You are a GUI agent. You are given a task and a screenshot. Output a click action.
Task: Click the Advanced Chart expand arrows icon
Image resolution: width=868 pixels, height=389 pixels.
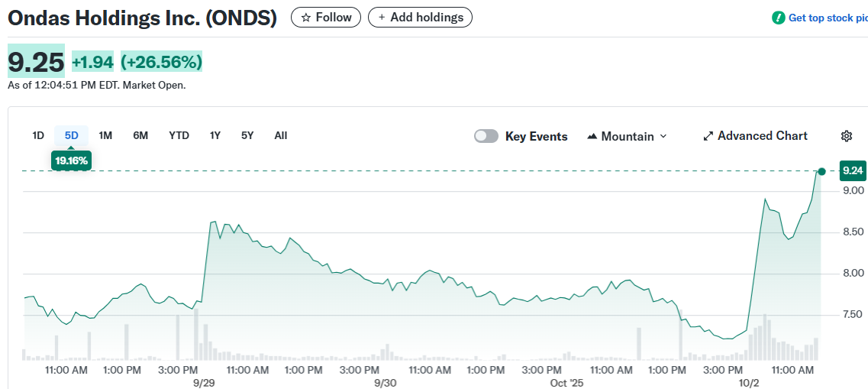(x=708, y=136)
